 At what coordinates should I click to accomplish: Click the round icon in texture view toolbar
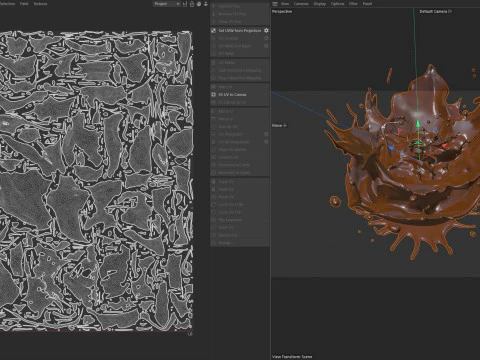[199, 4]
